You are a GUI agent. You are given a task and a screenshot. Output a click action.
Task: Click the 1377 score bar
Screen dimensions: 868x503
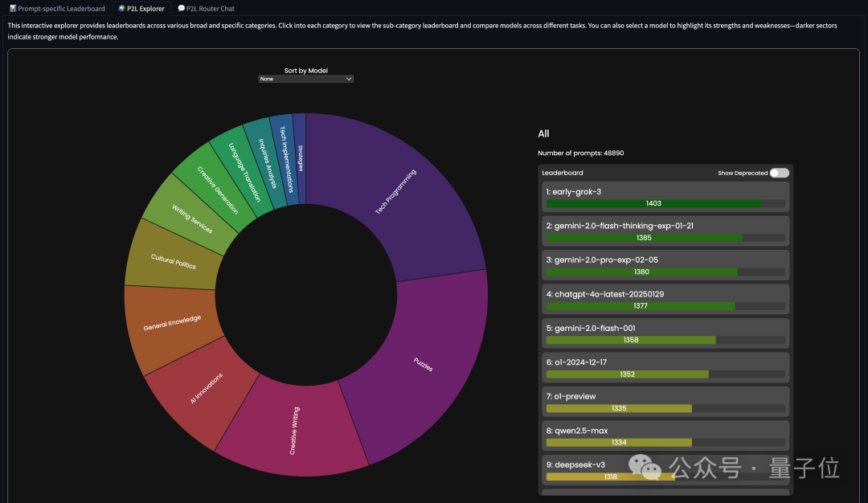click(x=641, y=306)
